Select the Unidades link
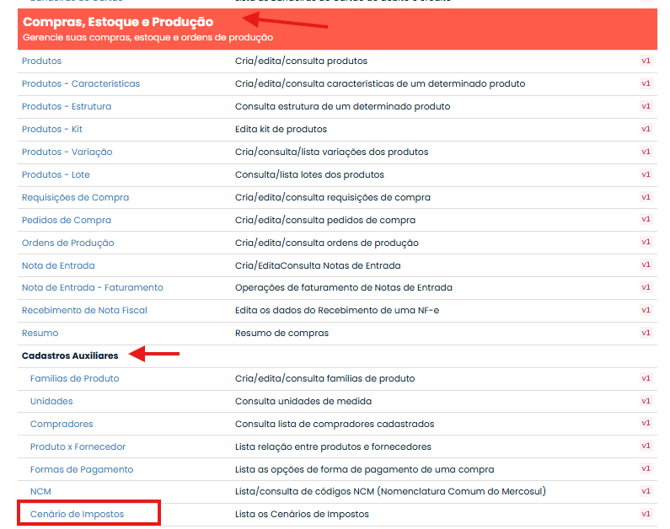 click(52, 401)
